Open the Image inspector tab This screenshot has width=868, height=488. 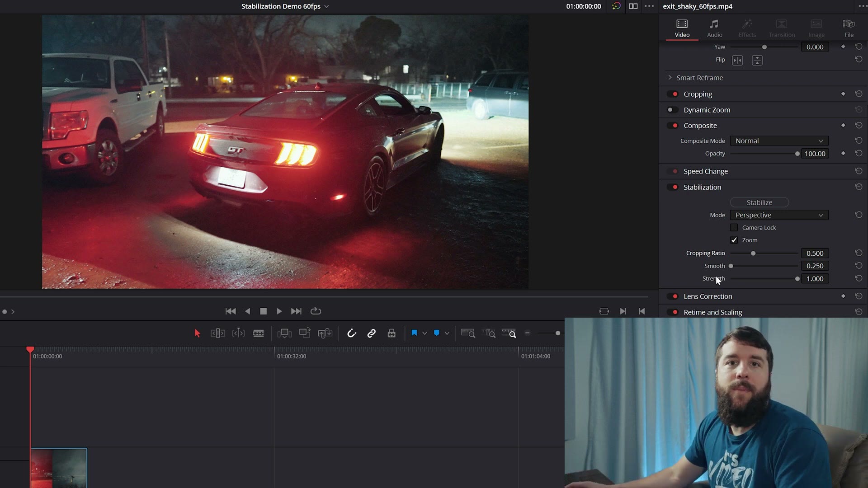click(x=816, y=28)
